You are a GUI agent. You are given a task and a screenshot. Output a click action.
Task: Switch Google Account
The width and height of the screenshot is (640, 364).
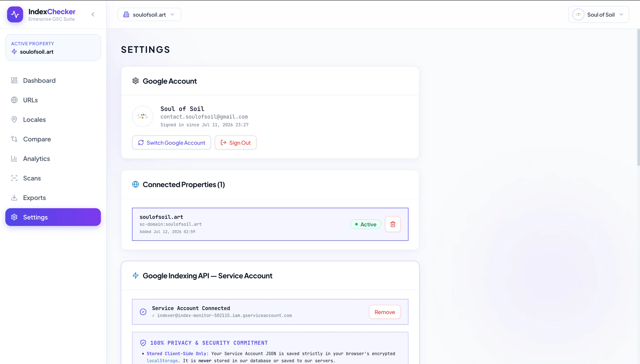pyautogui.click(x=172, y=142)
